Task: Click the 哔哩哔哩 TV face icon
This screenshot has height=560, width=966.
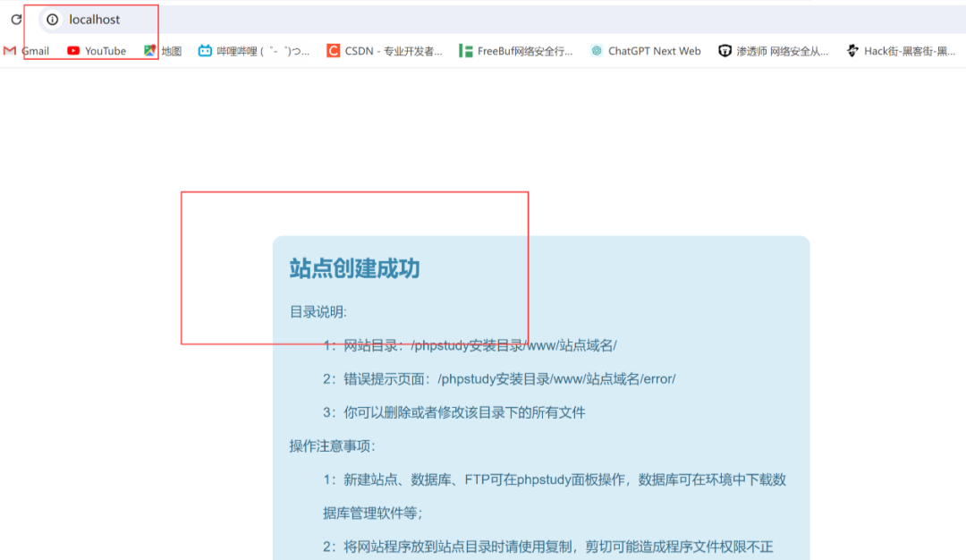Action: 204,50
